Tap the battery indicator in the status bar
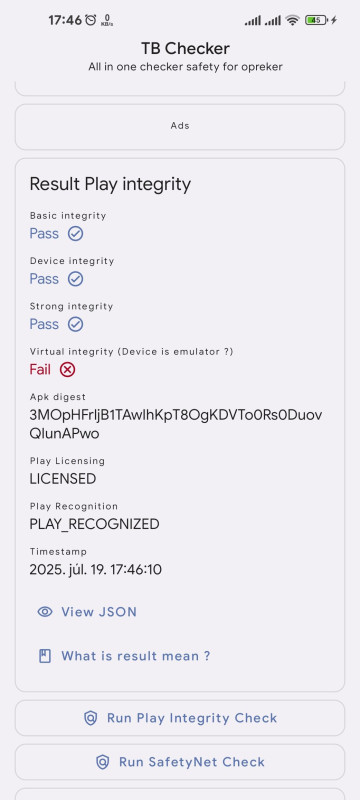Image resolution: width=360 pixels, height=800 pixels. (x=317, y=20)
